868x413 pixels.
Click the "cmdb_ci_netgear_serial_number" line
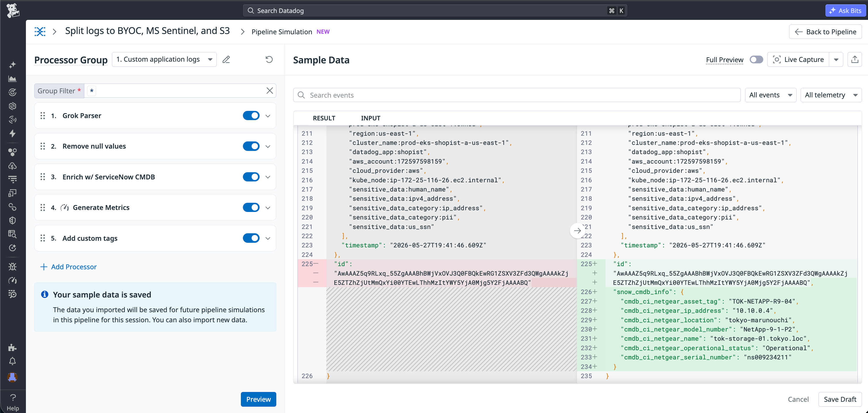coord(706,357)
